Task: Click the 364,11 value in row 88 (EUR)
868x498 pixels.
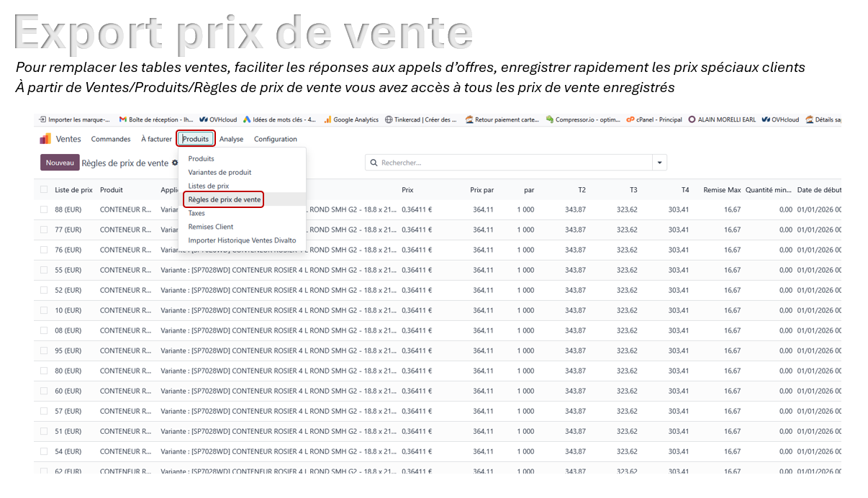Action: click(483, 209)
